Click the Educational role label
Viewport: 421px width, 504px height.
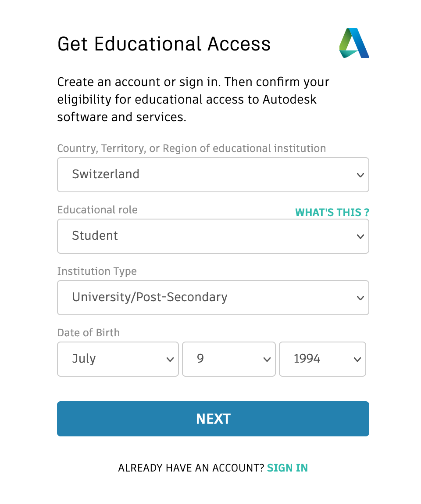97,210
